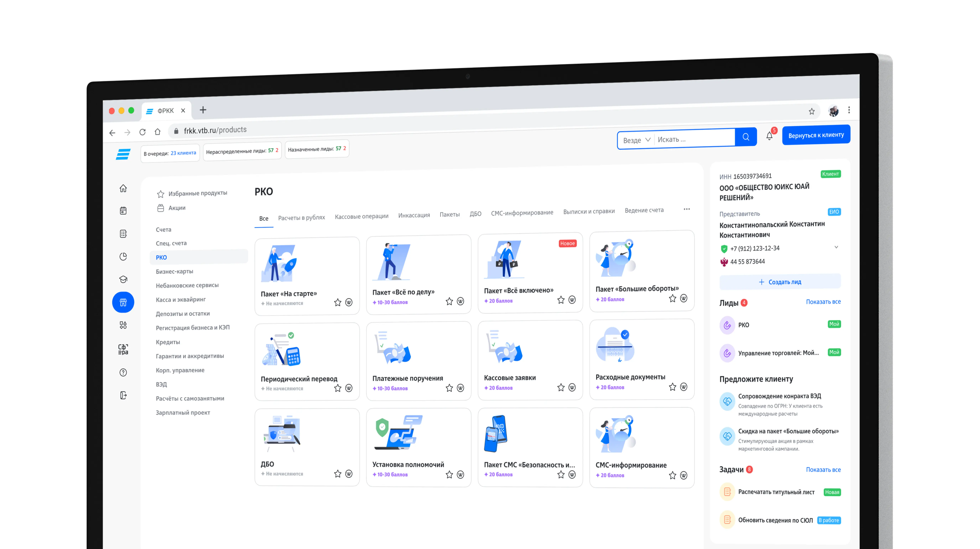
Task: Open the graduation cap training icon
Action: [x=123, y=279]
